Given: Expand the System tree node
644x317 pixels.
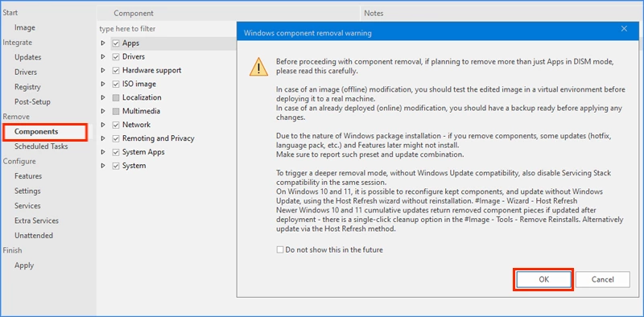Looking at the screenshot, I should tap(103, 166).
